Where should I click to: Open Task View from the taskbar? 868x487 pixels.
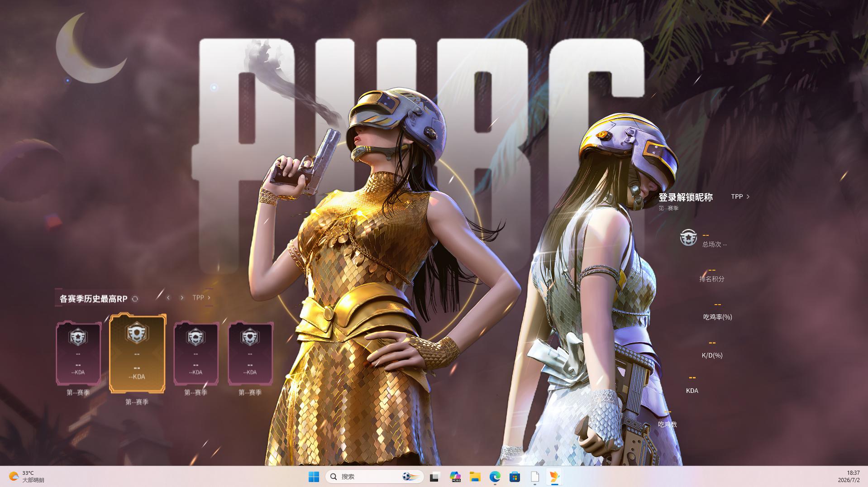(435, 477)
